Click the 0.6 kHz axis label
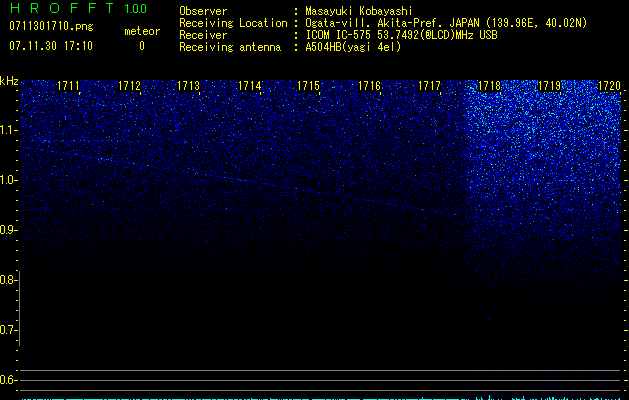629x400 pixels. pyautogui.click(x=8, y=380)
